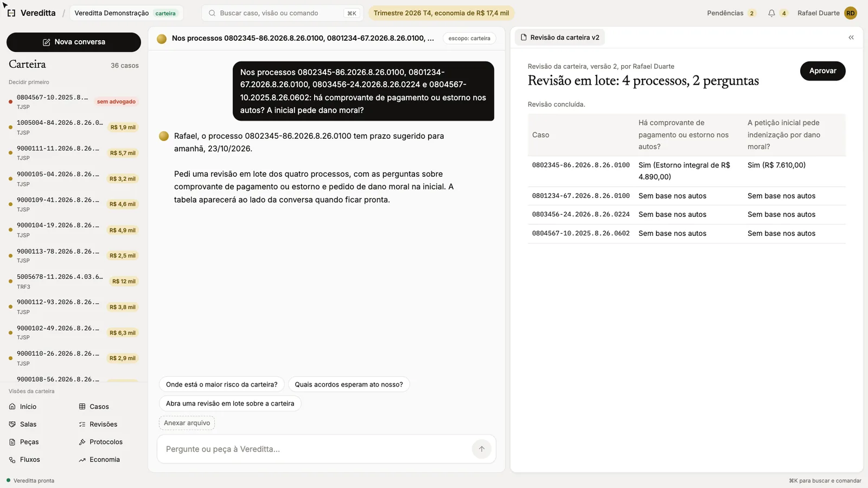Click table cell 'Sim (Estorno integral de R$ 4.890,00)'
The height and width of the screenshot is (488, 868).
coord(684,171)
